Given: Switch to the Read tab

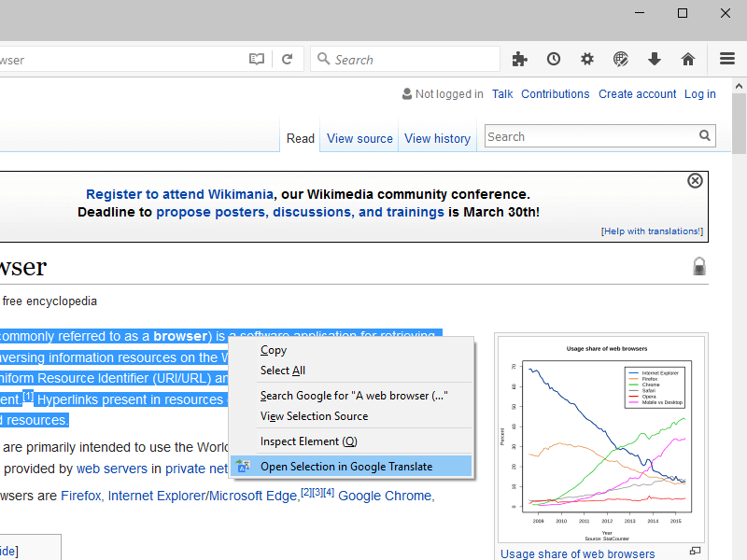Looking at the screenshot, I should pos(300,138).
